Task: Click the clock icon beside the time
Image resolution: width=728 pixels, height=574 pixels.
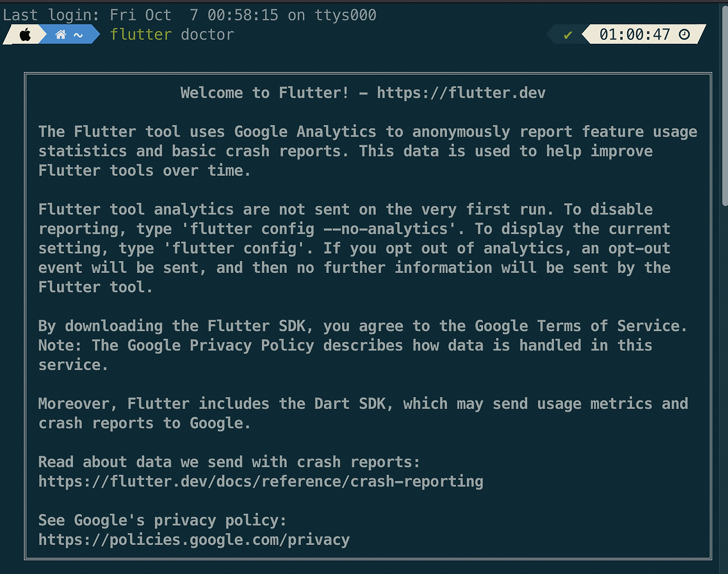Action: pos(685,35)
